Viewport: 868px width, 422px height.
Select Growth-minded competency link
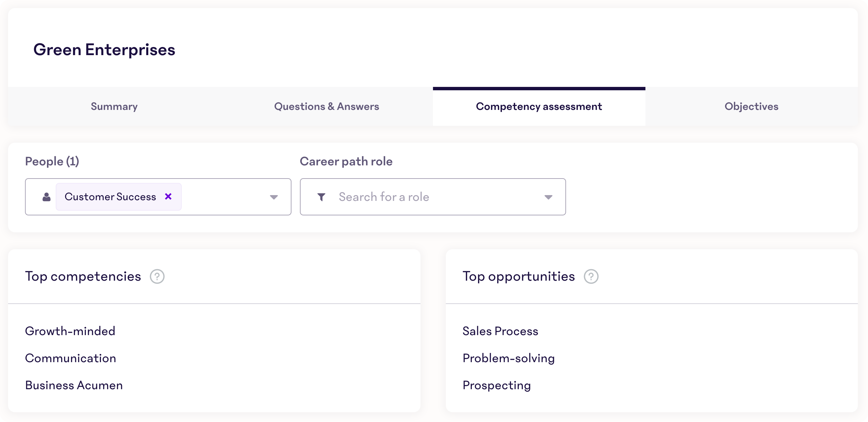(x=70, y=330)
